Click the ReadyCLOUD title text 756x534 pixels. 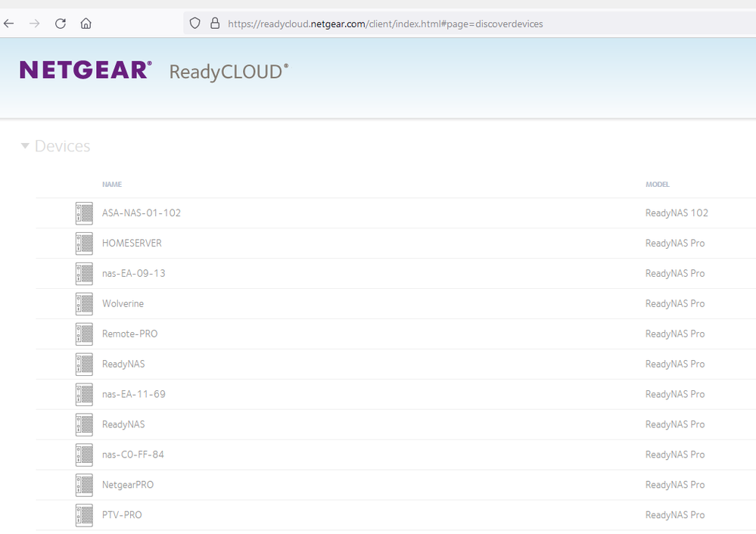pos(229,72)
